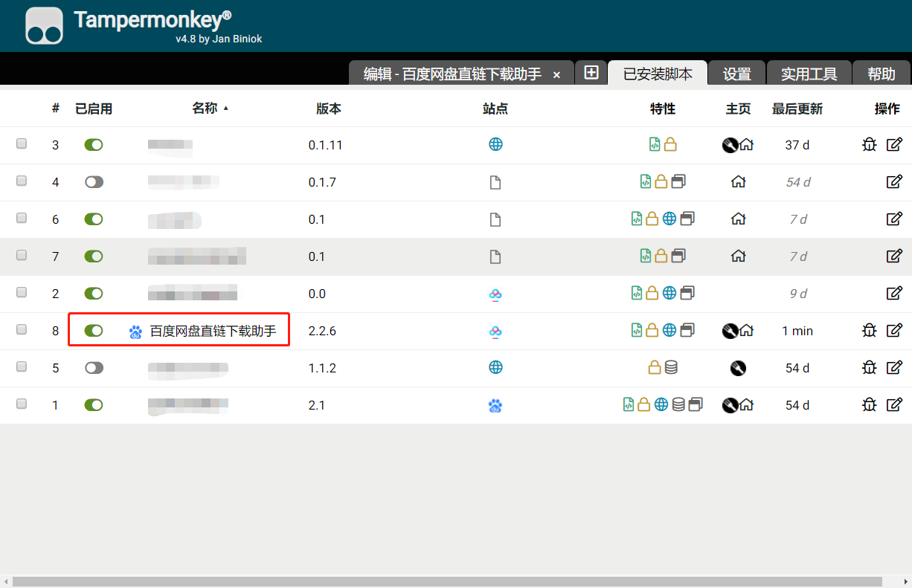
Task: Check the checkbox for script row 3
Action: (22, 144)
